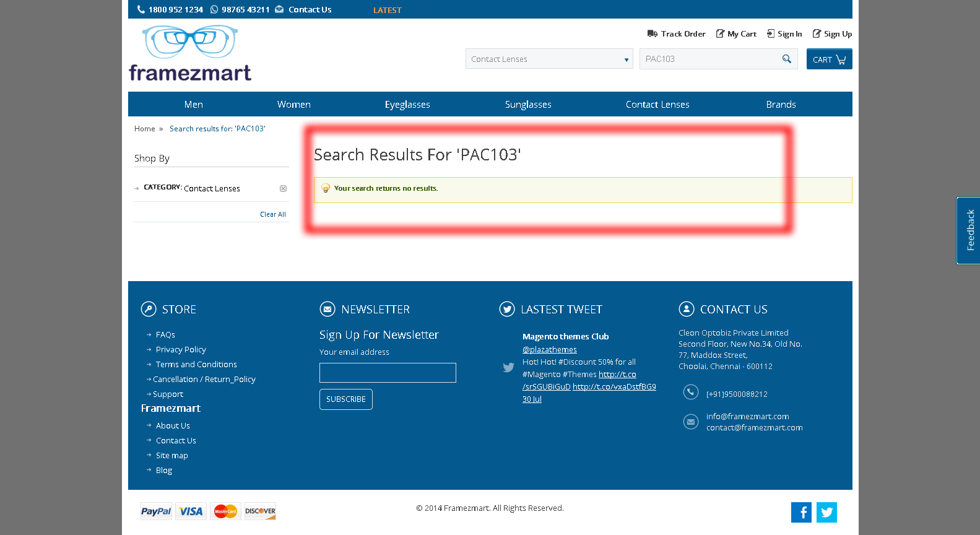Image resolution: width=980 pixels, height=535 pixels.
Task: Click the Store key icon in footer
Action: (x=149, y=309)
